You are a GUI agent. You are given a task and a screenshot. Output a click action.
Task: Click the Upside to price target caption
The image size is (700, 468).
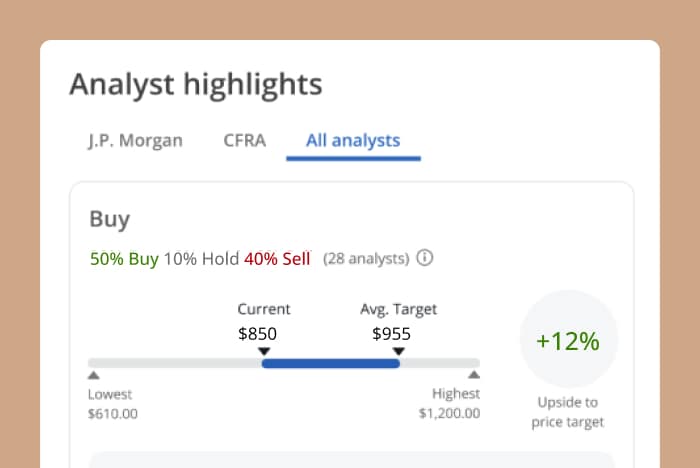click(568, 412)
